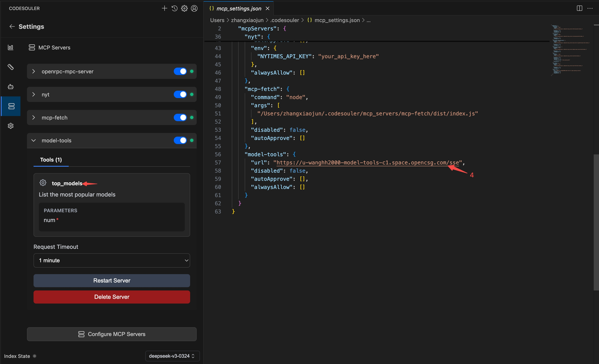This screenshot has width=599, height=364.
Task: Open the editor more actions ellipsis
Action: click(x=590, y=8)
